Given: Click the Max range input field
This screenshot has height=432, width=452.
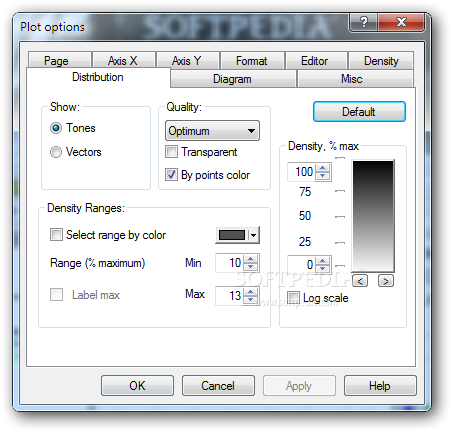Looking at the screenshot, I should click(230, 295).
